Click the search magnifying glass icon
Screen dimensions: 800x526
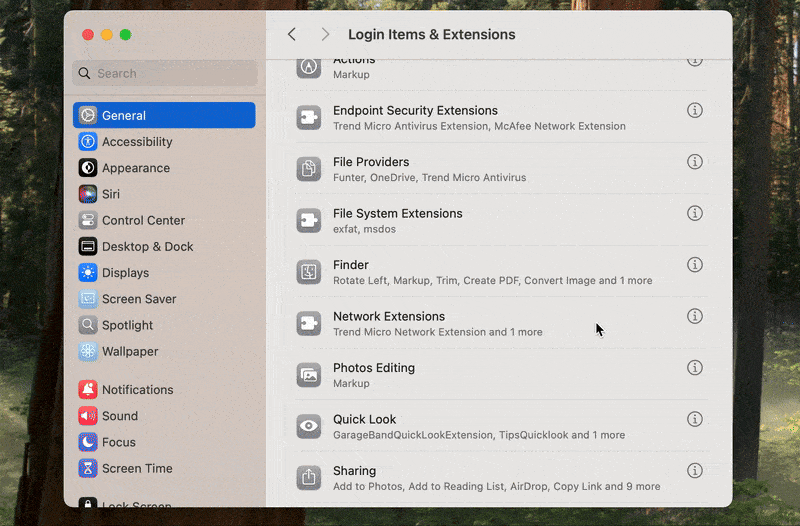point(84,73)
